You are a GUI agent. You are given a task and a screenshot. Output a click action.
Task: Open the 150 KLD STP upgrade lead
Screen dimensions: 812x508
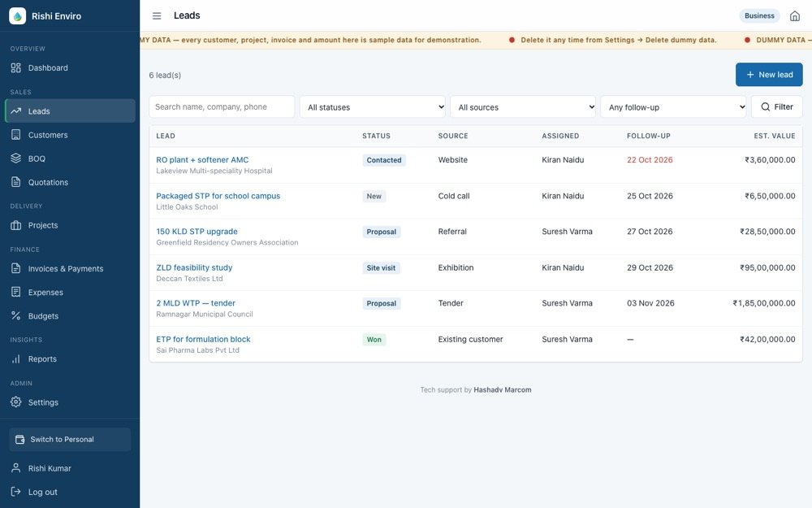(197, 232)
